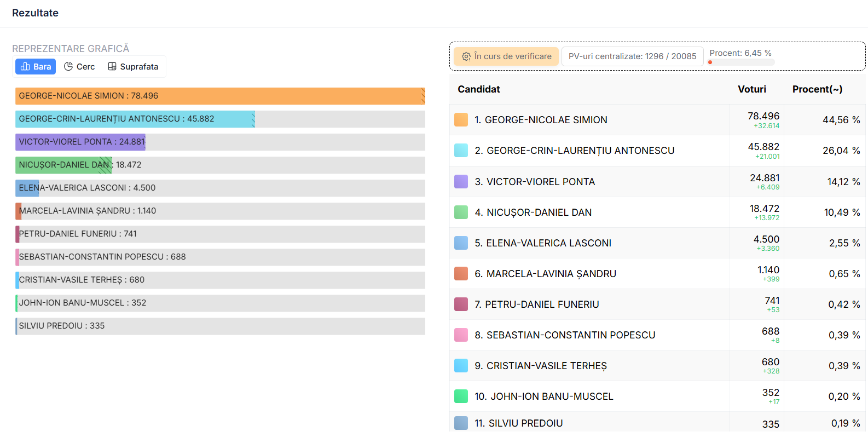The height and width of the screenshot is (437, 868).
Task: Click the Candidat column header
Action: point(479,89)
